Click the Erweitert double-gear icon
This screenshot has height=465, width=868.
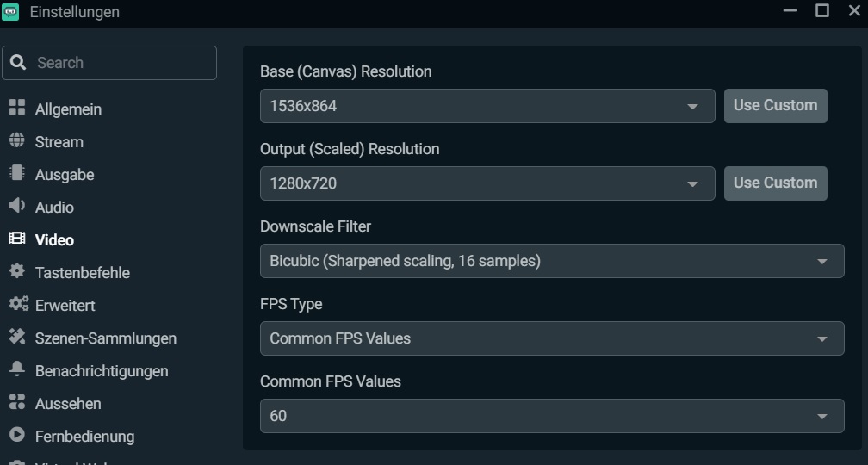(x=18, y=305)
